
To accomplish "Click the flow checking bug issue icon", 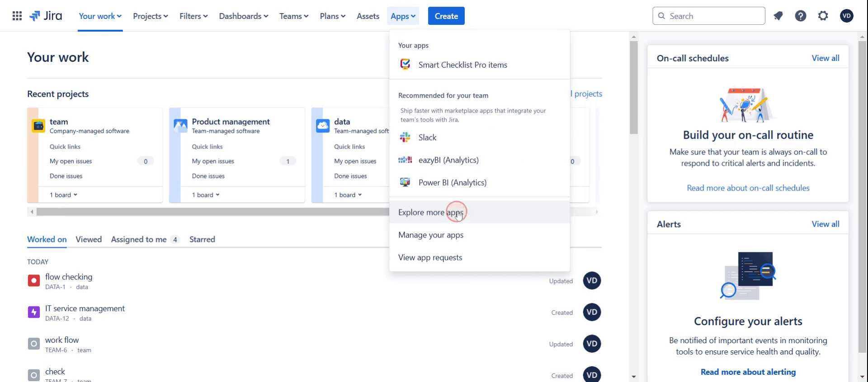I will point(34,281).
